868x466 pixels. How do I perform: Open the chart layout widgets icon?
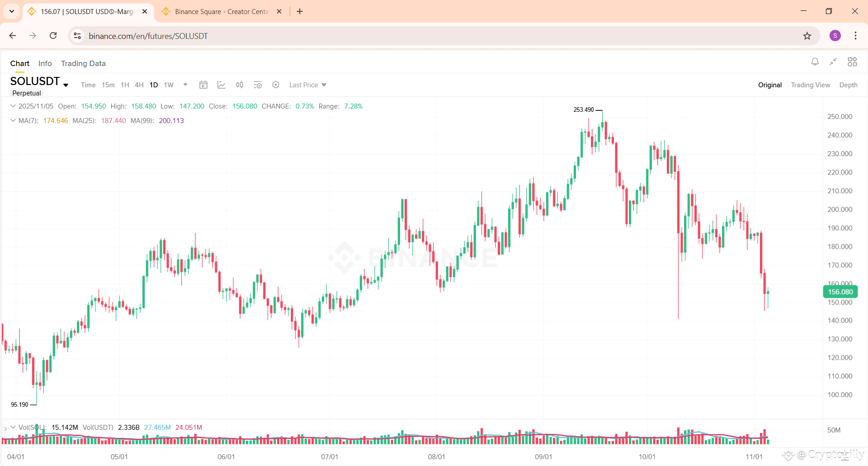click(852, 62)
